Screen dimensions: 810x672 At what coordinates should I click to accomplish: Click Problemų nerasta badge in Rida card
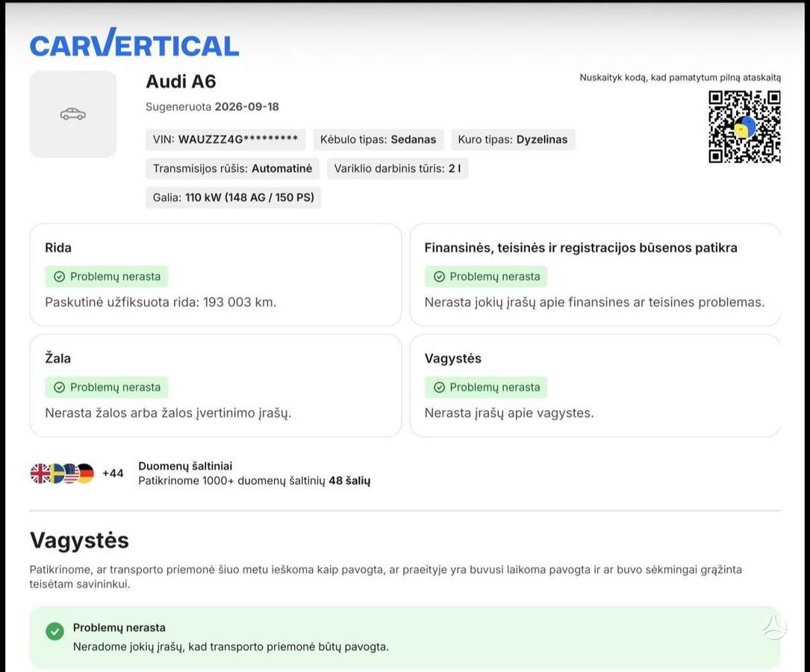tap(107, 277)
